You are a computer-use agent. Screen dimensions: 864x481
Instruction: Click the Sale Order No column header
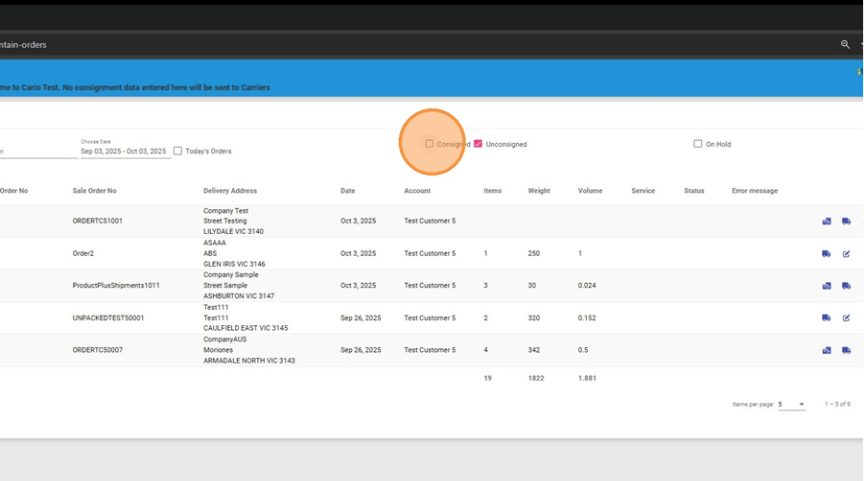[x=94, y=191]
